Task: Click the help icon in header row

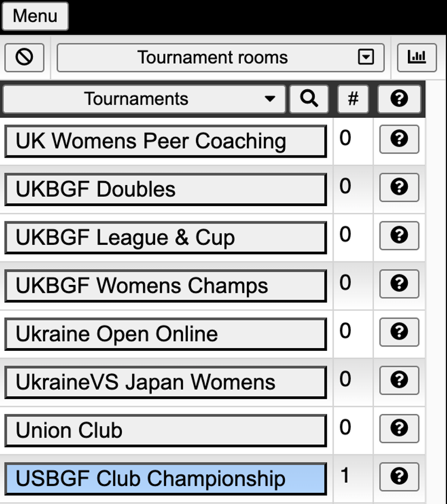Action: [x=399, y=99]
